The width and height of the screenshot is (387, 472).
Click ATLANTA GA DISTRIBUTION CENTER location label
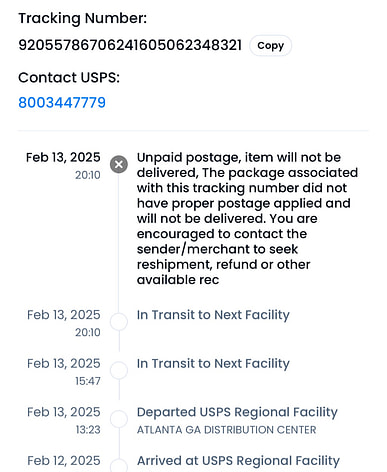226,430
